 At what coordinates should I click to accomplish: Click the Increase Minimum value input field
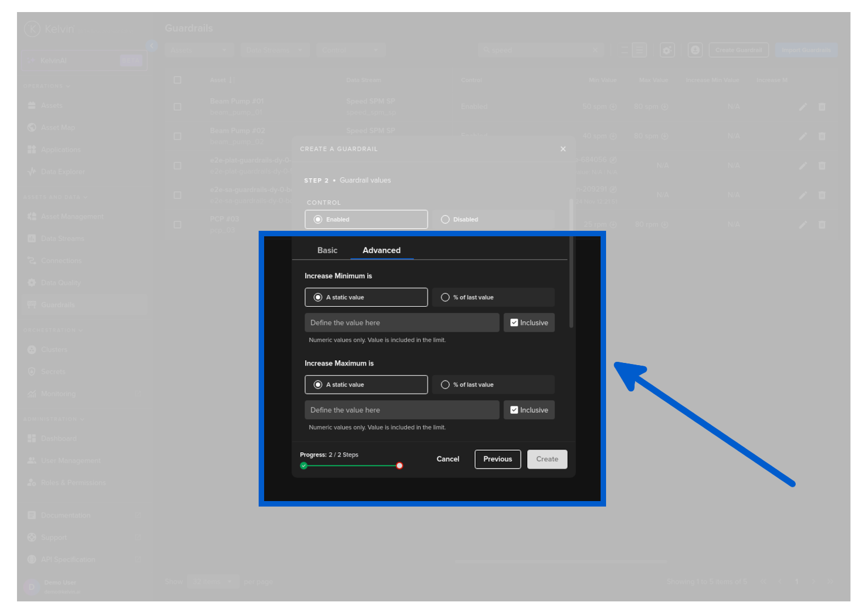(402, 323)
